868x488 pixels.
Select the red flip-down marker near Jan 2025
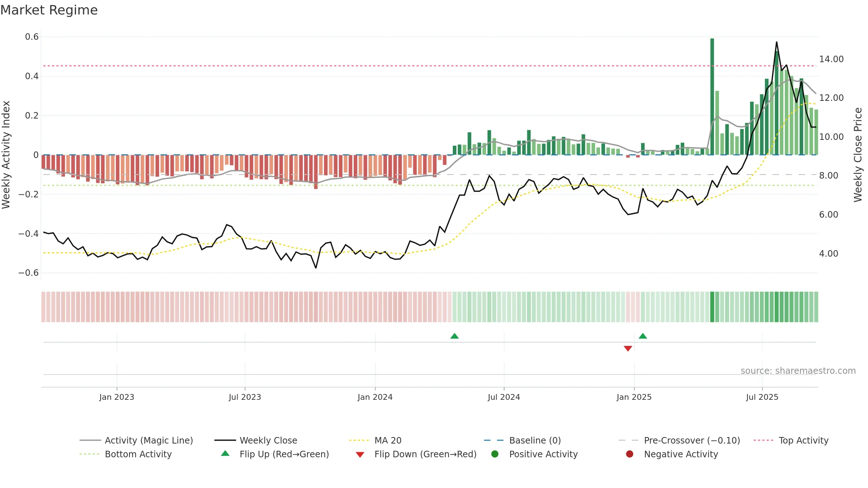[x=628, y=348]
